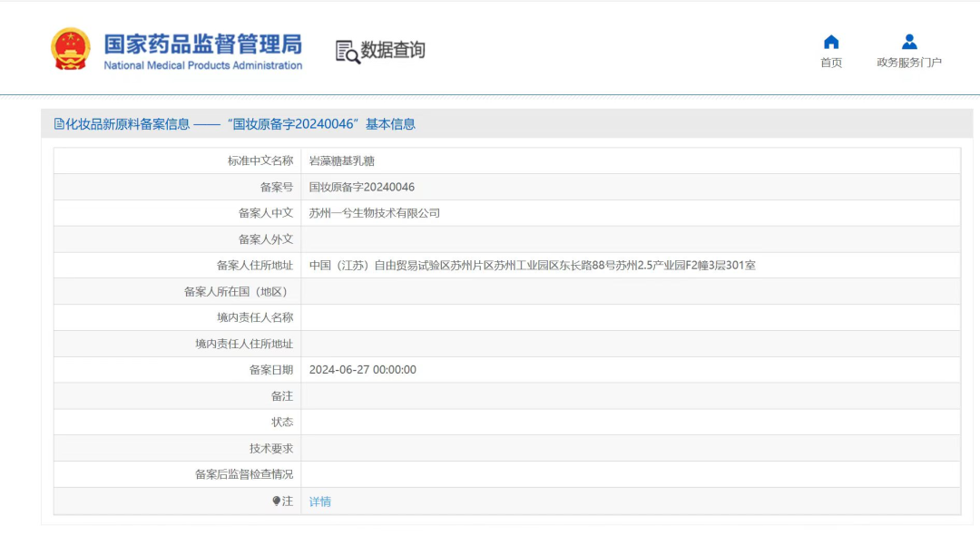Click the 国家药品监督管理局 title text
Image resolution: width=980 pixels, height=535 pixels.
coord(202,44)
